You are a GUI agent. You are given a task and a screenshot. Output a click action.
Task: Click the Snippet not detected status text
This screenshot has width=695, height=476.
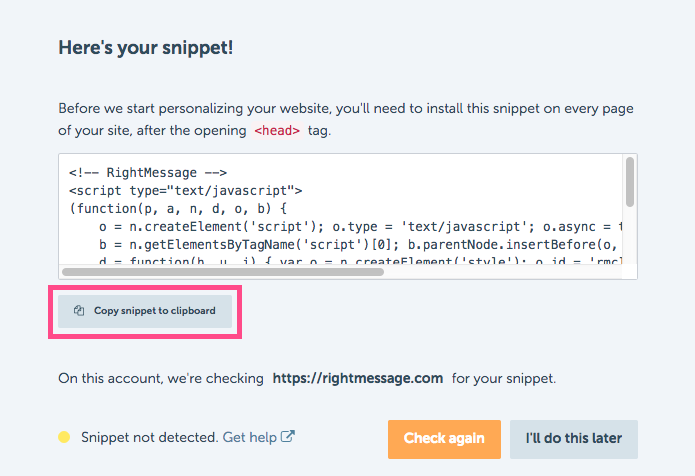click(149, 437)
